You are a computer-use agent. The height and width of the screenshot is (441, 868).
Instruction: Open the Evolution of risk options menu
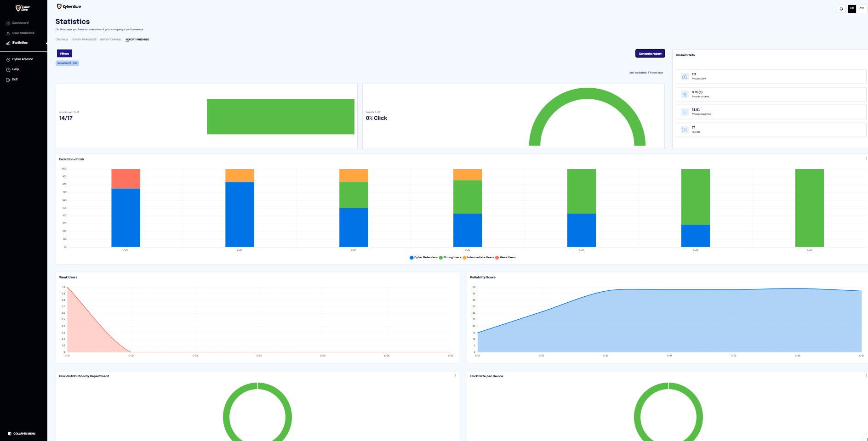(866, 159)
